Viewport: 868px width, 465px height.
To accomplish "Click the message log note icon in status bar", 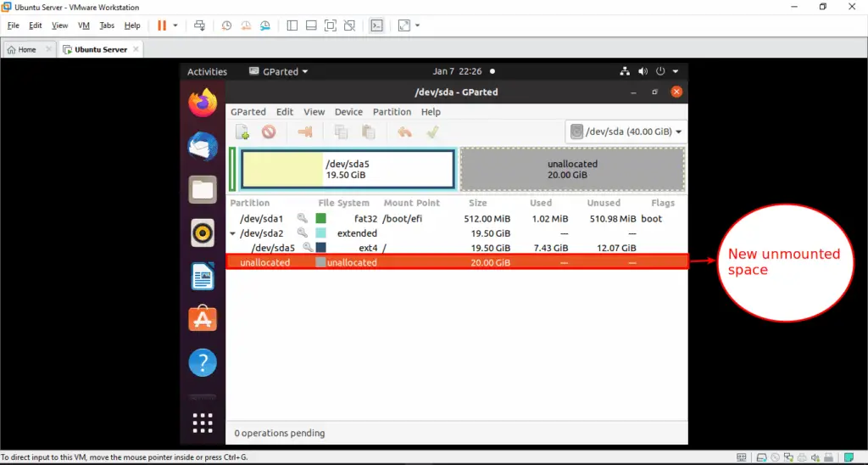I will pyautogui.click(x=848, y=458).
